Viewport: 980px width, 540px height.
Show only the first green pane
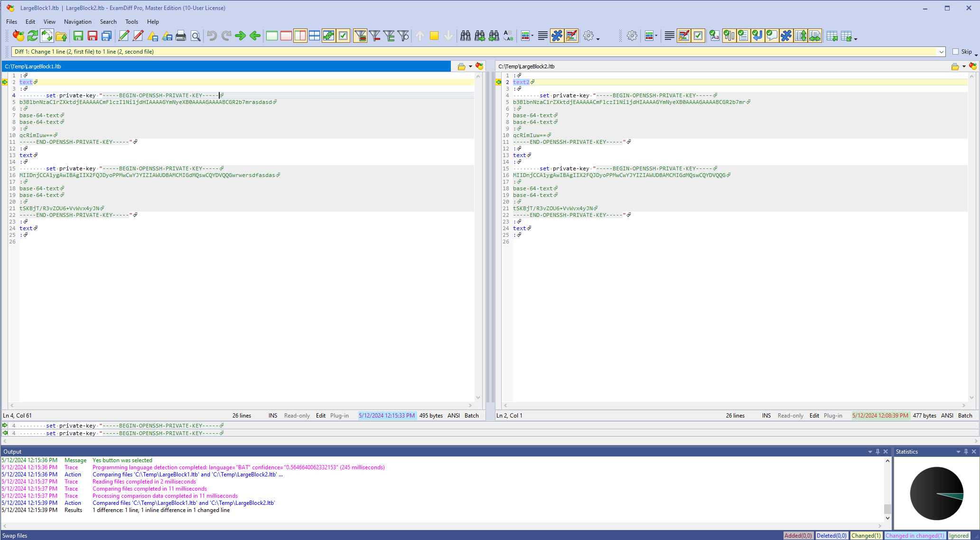(x=272, y=36)
